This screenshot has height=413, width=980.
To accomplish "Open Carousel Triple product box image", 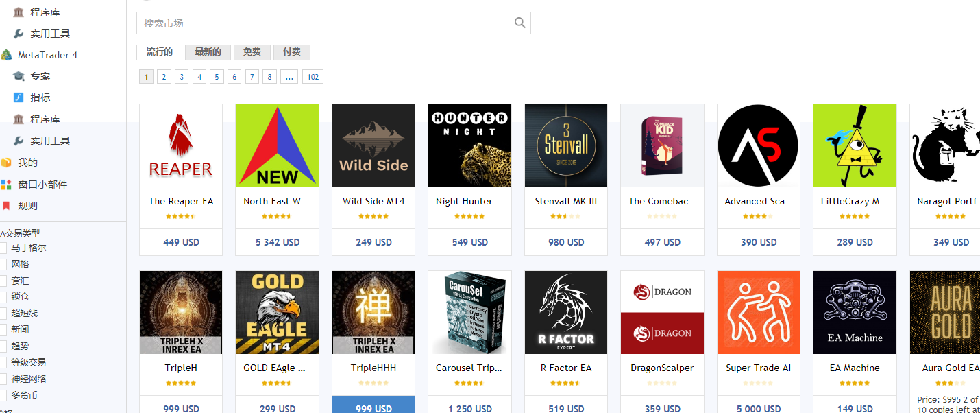I will (x=469, y=312).
